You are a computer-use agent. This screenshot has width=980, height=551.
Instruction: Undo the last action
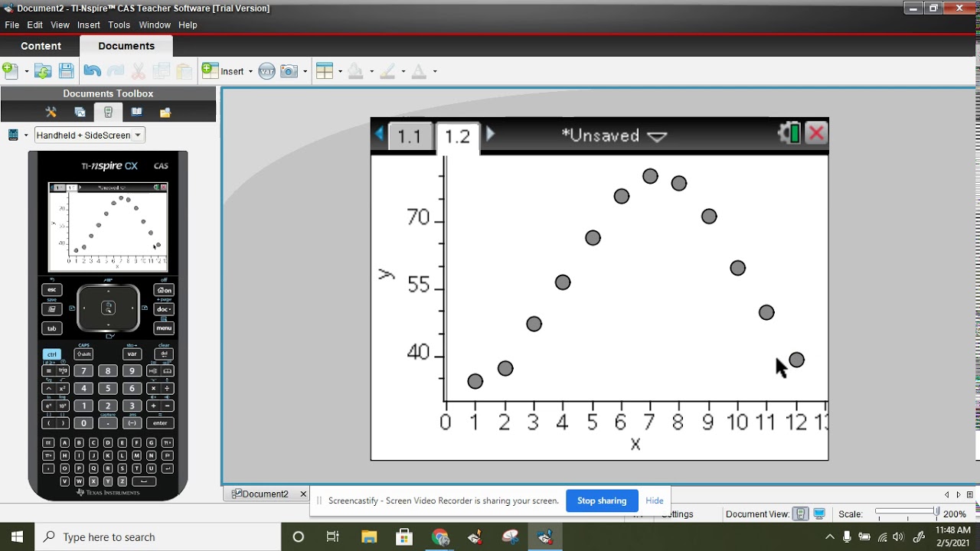coord(93,71)
